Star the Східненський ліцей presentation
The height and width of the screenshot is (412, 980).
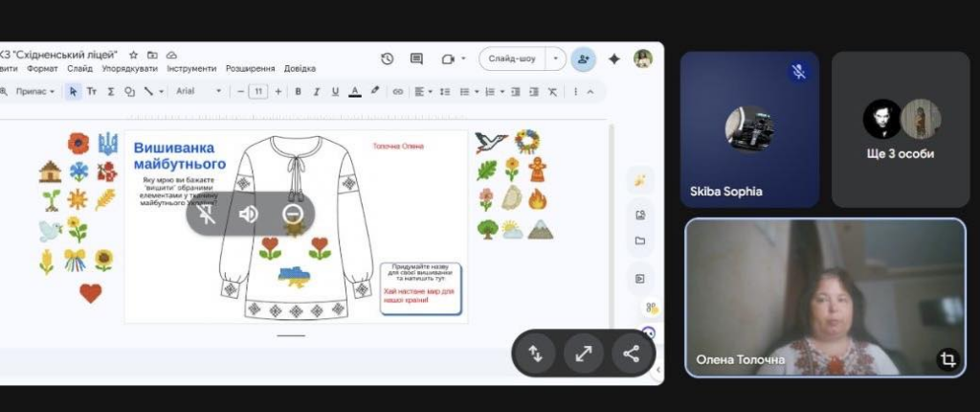(133, 56)
